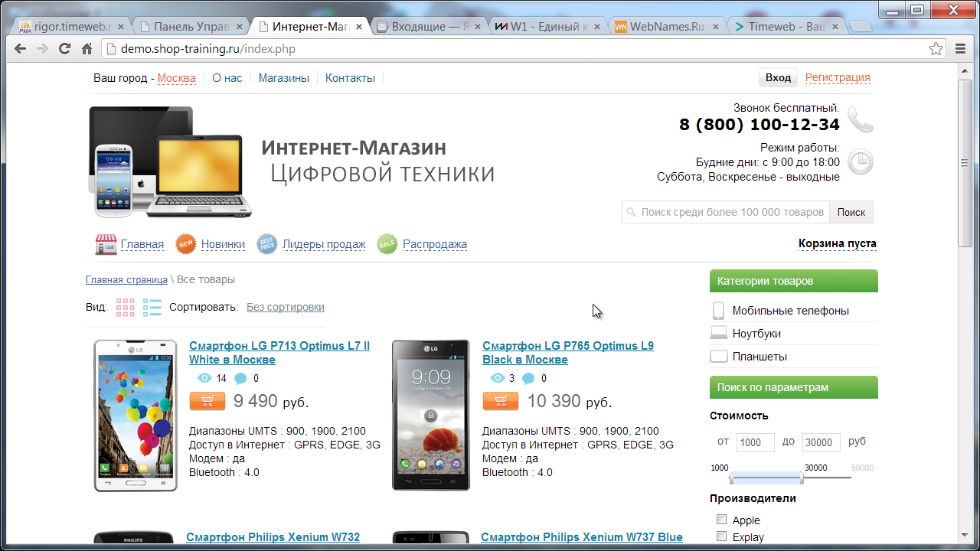This screenshot has height=551, width=980.
Task: Click eye views icon for LG P713
Action: coord(204,378)
